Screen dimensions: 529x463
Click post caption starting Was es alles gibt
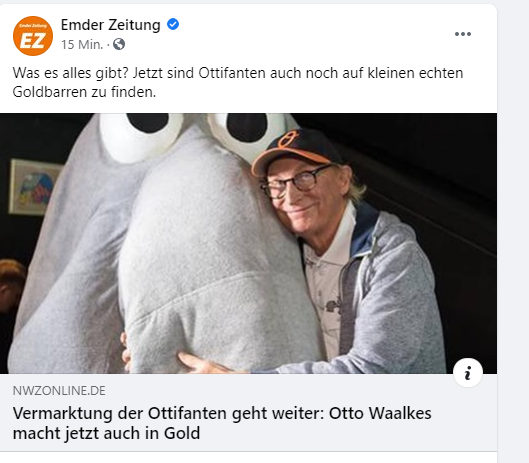[238, 82]
